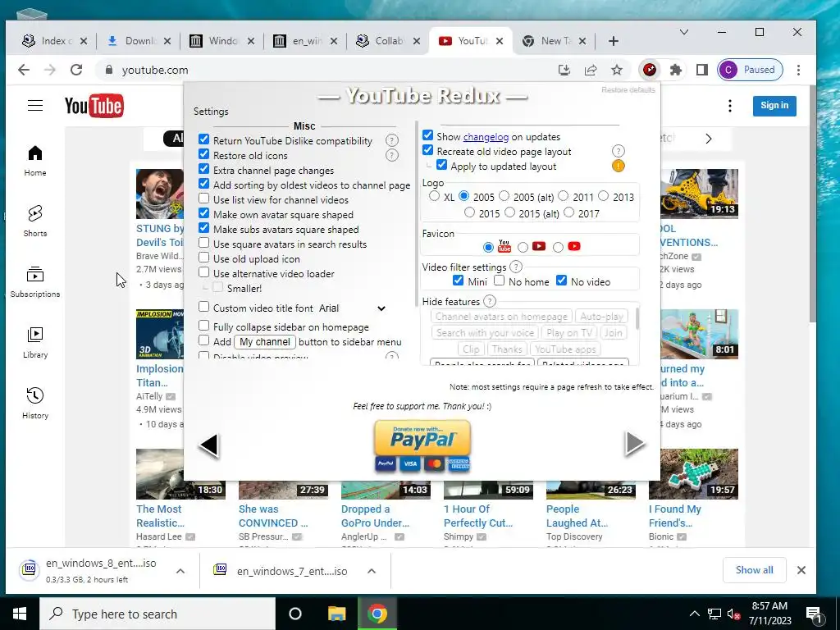
Task: Show help for Return YouTube Dislike compatibility
Action: (x=392, y=140)
